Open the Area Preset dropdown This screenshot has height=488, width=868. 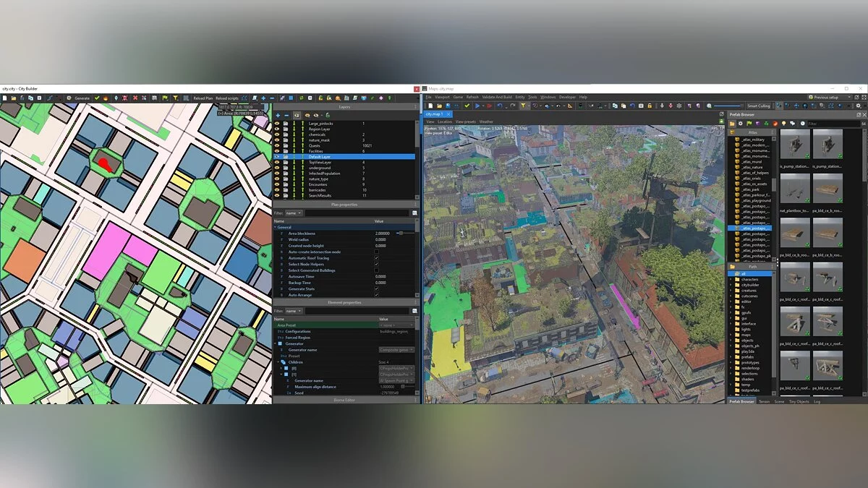396,325
